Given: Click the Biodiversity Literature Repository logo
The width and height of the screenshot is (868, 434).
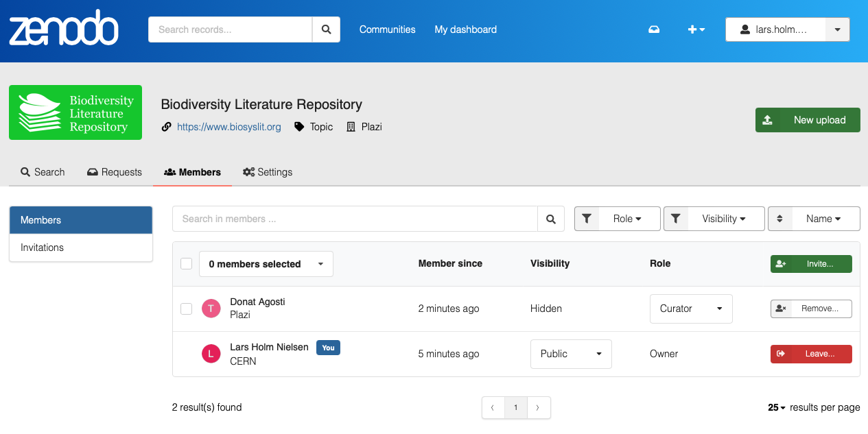Looking at the screenshot, I should click(75, 112).
